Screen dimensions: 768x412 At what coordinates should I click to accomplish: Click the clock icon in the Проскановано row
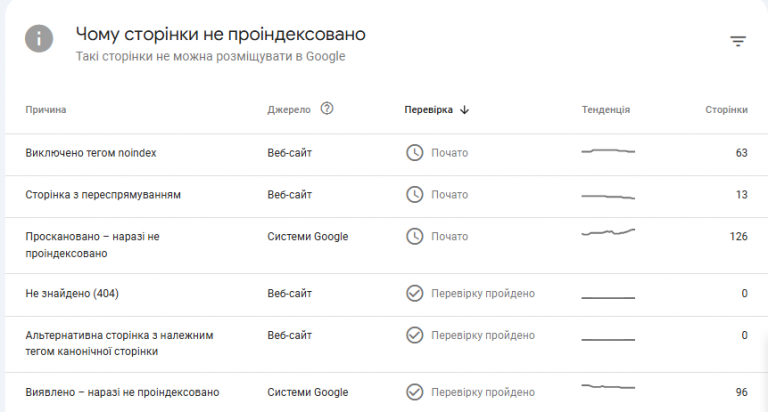point(414,236)
